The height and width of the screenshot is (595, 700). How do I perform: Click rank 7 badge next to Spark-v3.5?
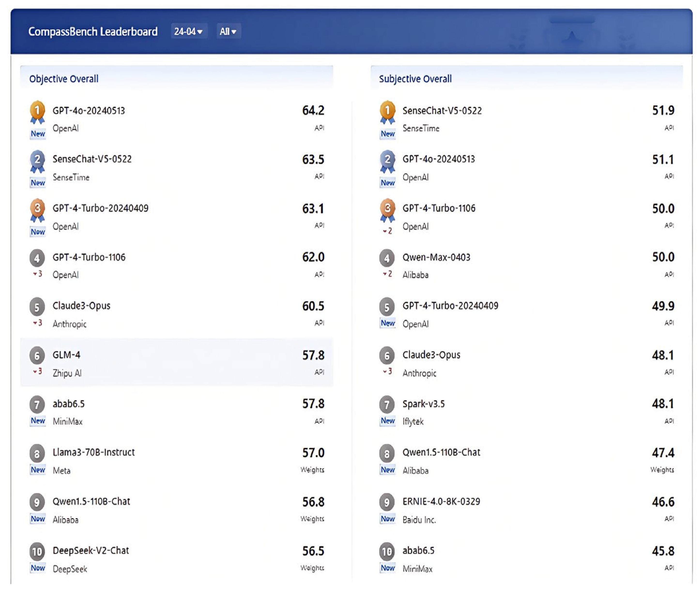[387, 405]
